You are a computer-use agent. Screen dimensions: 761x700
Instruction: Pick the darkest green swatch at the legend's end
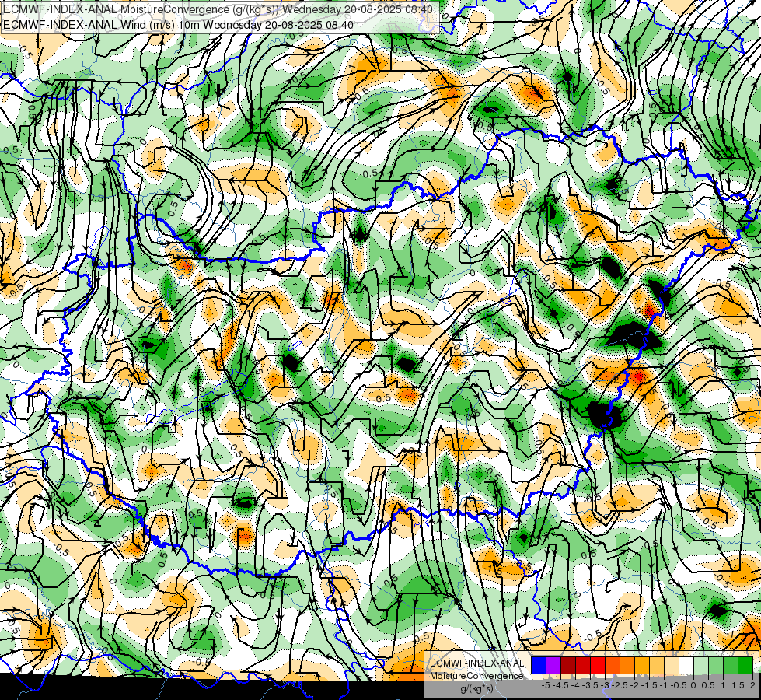pyautogui.click(x=745, y=665)
